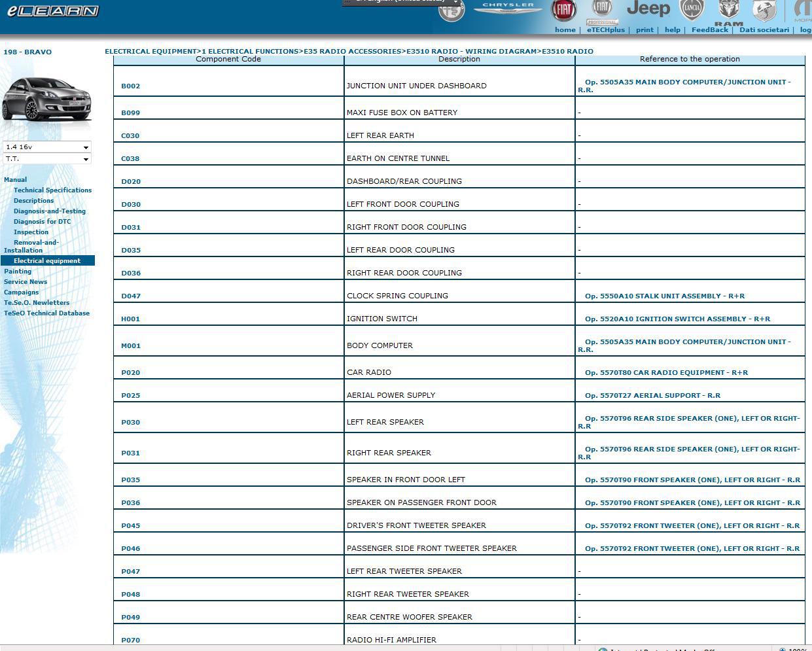Click the Component Code column header
The height and width of the screenshot is (651, 812).
(228, 60)
